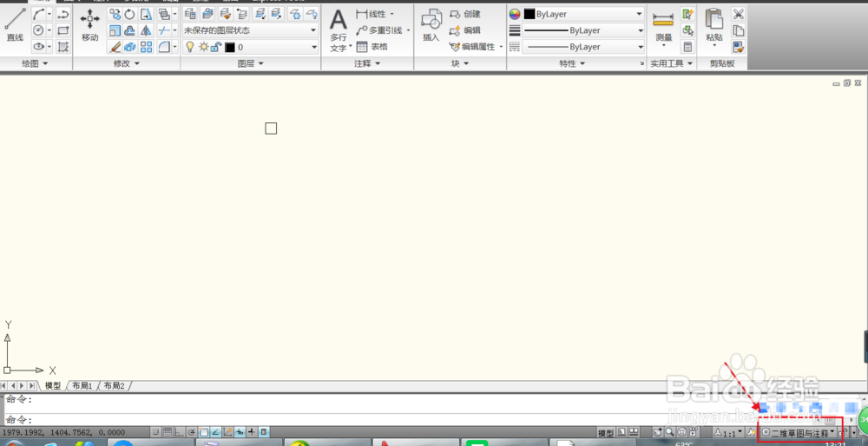Screen dimensions: 868x446
Task: Pick the Circle tool in the Draw panel
Action: 39,30
